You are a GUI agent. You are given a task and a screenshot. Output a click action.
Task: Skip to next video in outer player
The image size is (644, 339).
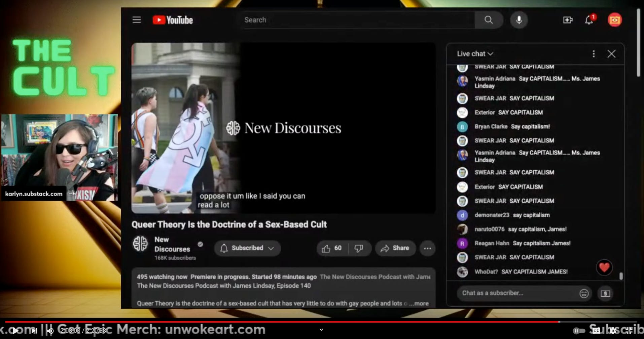[34, 331]
